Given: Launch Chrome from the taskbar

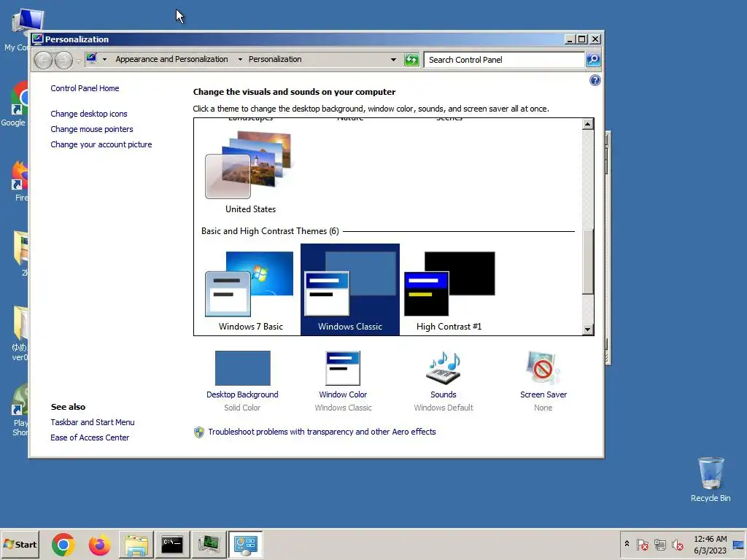Looking at the screenshot, I should (x=63, y=544).
